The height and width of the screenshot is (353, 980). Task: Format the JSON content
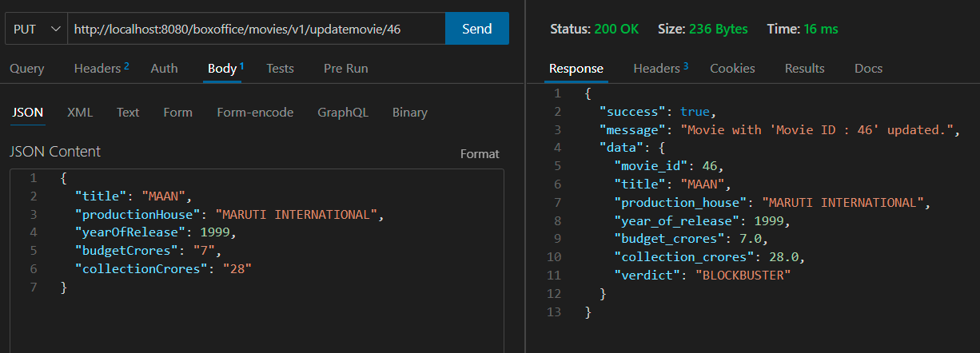480,154
